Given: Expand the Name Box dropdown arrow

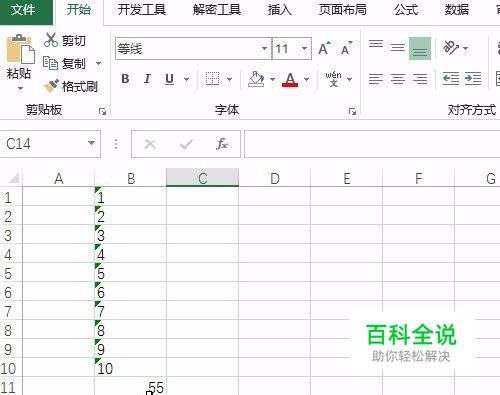Looking at the screenshot, I should coord(91,143).
